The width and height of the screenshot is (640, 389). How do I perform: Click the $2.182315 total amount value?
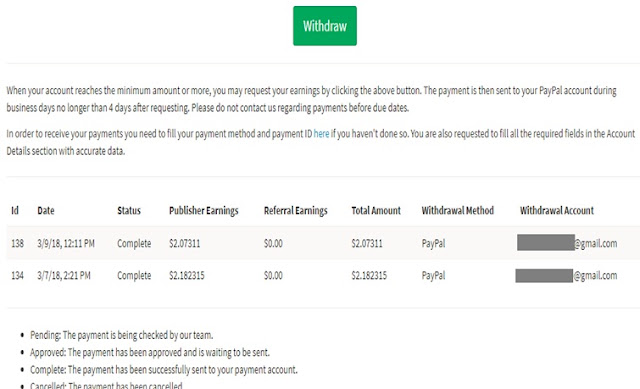click(369, 276)
